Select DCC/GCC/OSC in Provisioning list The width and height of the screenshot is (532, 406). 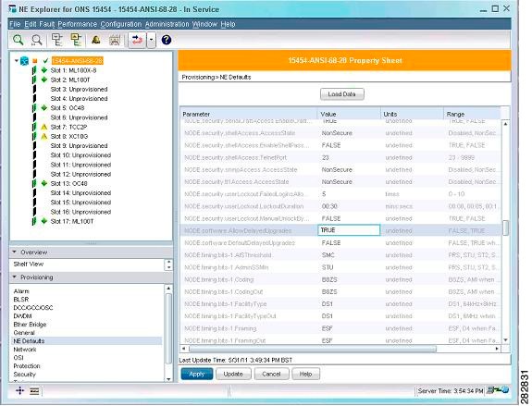33,308
